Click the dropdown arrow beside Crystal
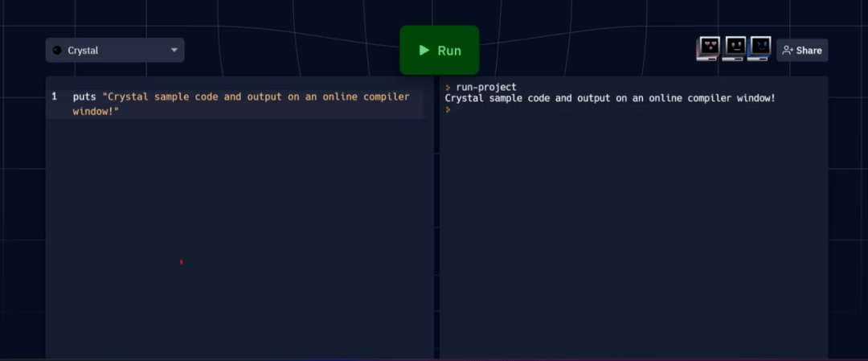Image resolution: width=868 pixels, height=361 pixels. click(x=174, y=51)
